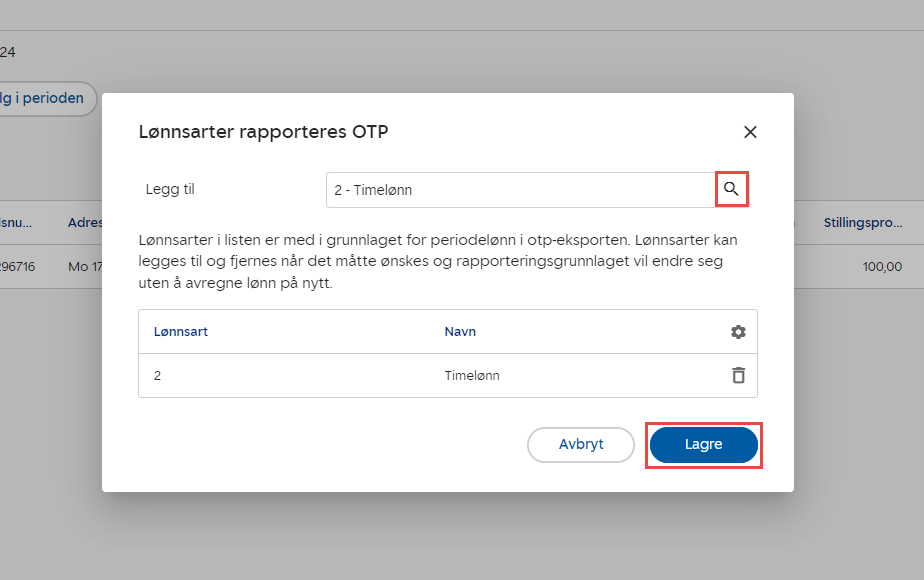
Task: Focus the Legg til input showing 2 - Timelønn
Action: click(x=518, y=190)
